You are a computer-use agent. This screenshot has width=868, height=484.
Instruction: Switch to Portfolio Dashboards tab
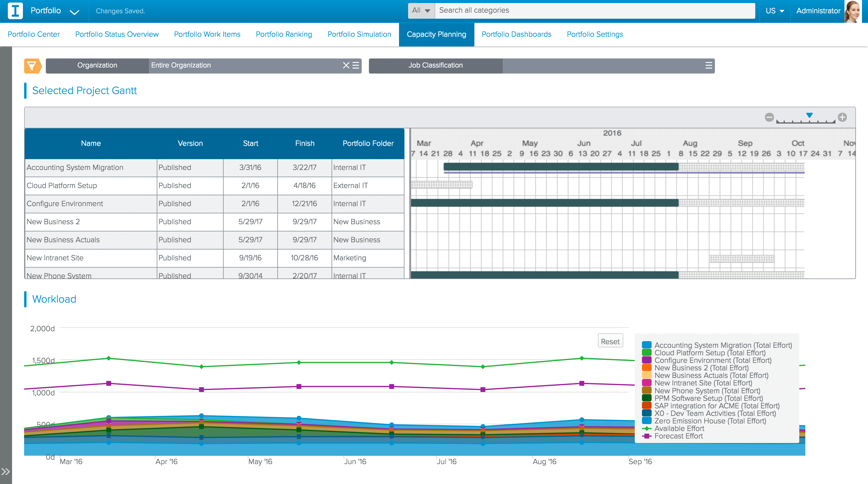coord(516,34)
